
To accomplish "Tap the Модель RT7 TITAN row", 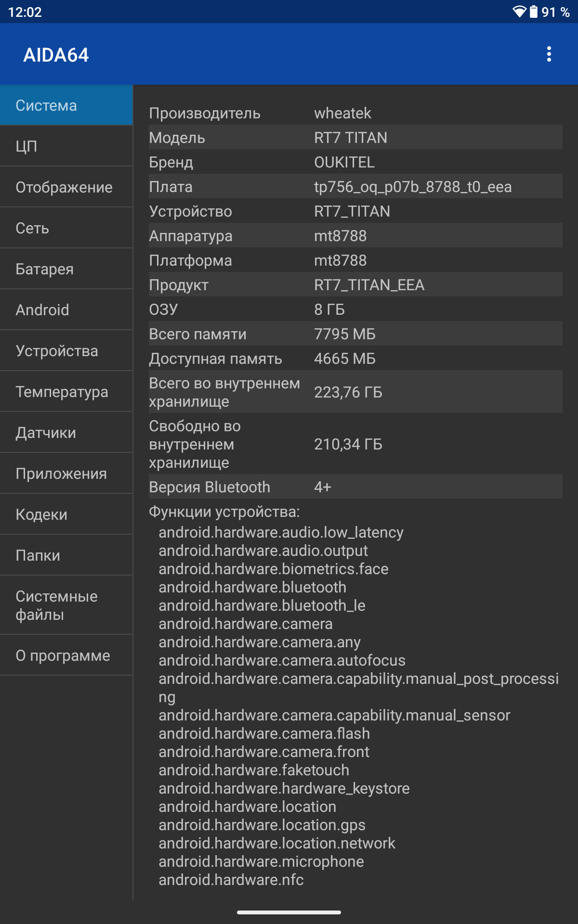I will tap(355, 138).
